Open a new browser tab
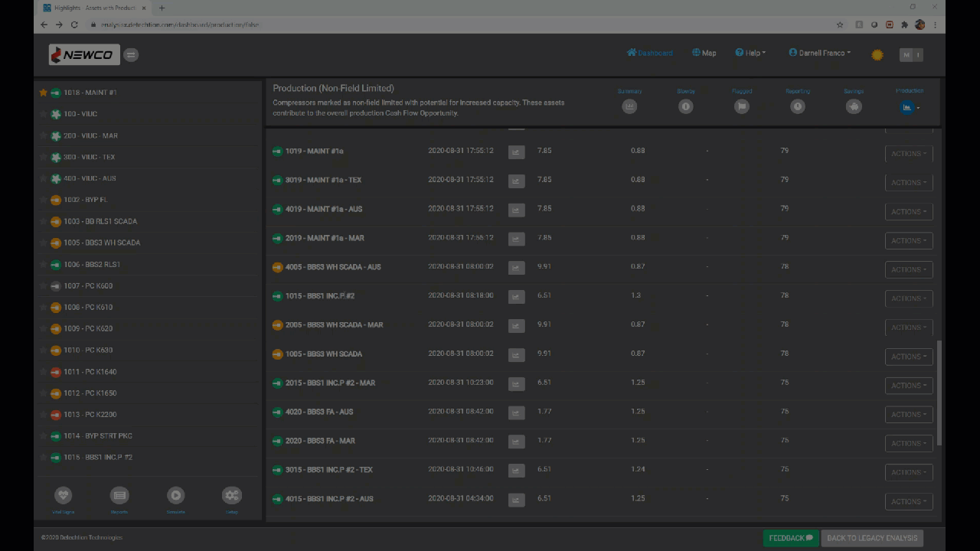Screen dimensions: 980x551 [162, 8]
